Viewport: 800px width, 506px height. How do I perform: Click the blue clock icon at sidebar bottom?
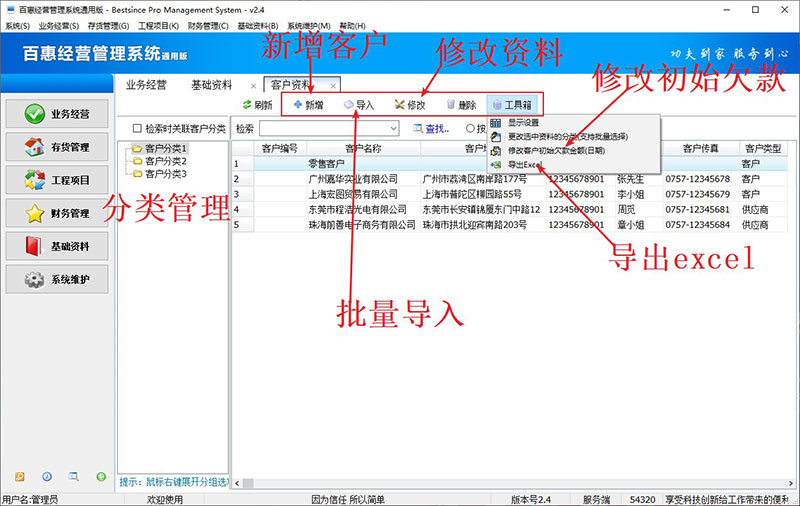pyautogui.click(x=47, y=476)
